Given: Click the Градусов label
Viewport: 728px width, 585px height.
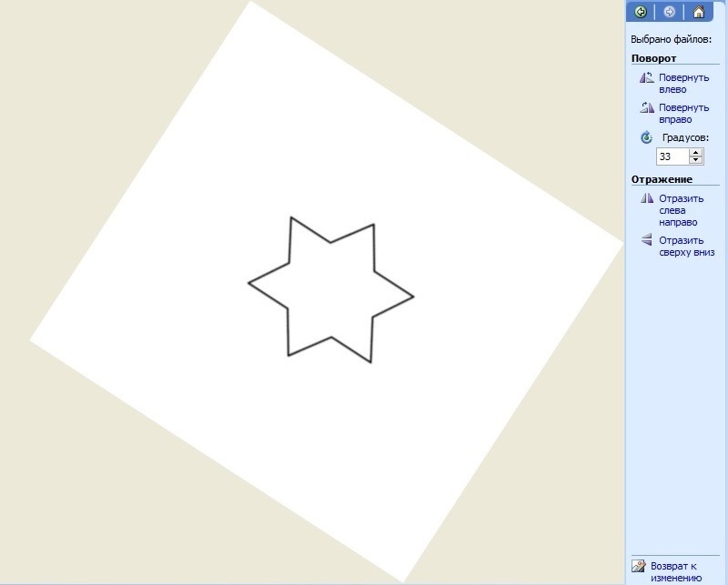Looking at the screenshot, I should (x=685, y=137).
